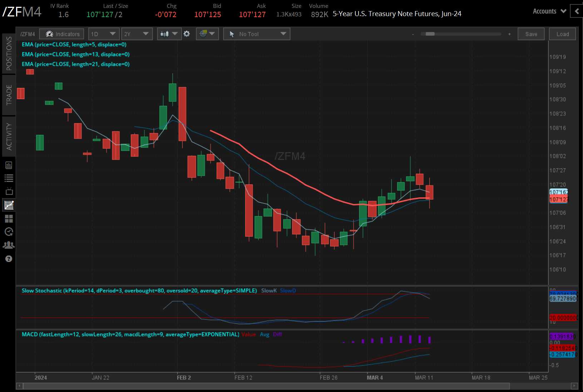Image resolution: width=583 pixels, height=392 pixels.
Task: Click the 5-Year U.S. Treasury Note Futures description
Action: 397,14
